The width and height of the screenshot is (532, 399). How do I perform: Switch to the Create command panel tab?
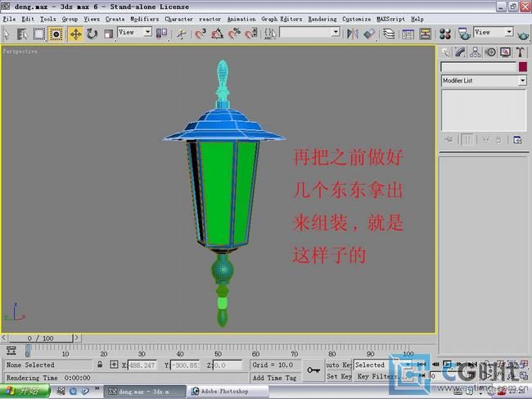point(445,52)
